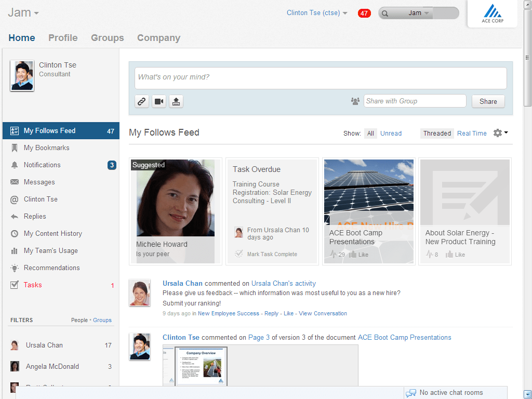
Task: Expand the Clinton Tse (ctse) user menu
Action: [x=317, y=13]
